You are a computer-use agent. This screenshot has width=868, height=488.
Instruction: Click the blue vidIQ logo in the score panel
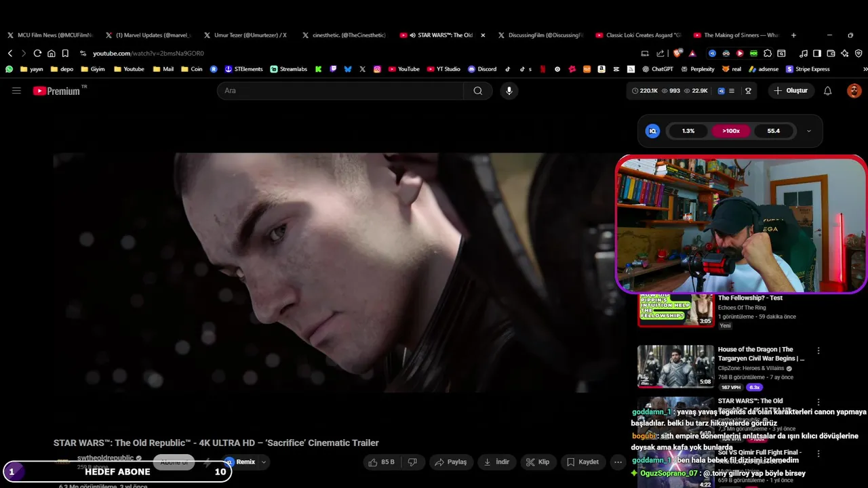coord(652,131)
